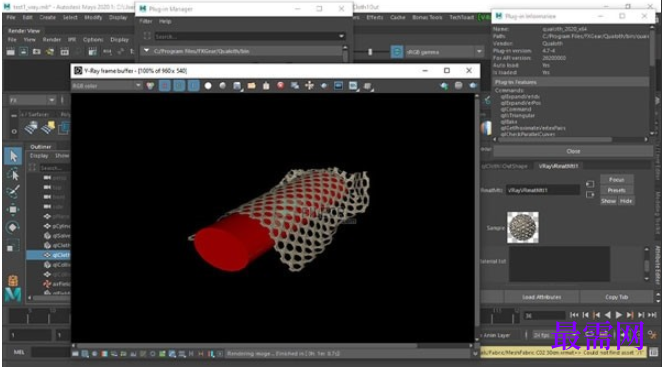Click the white circle channel icon

[x=208, y=86]
